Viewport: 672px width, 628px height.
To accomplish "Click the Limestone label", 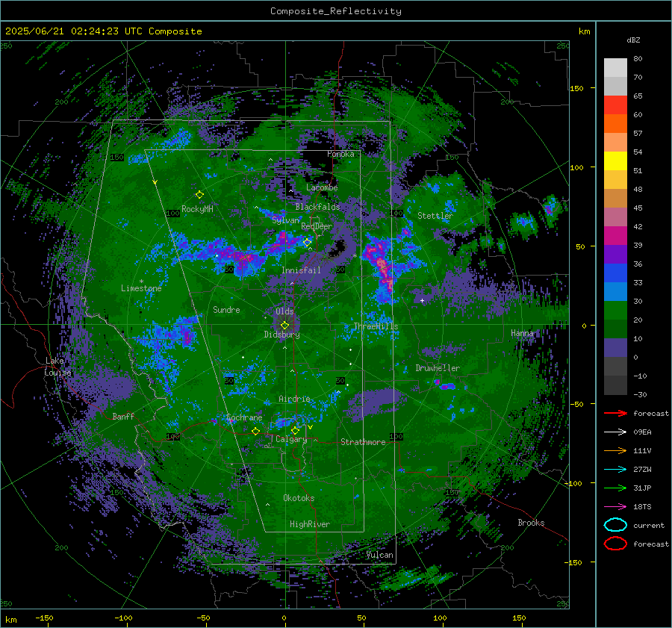I will coord(141,288).
